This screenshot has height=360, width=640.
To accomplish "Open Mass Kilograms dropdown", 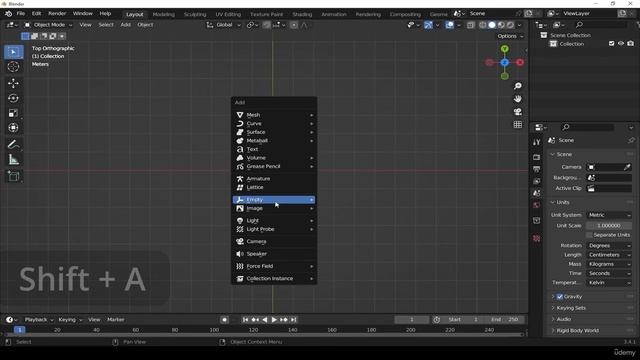I will 609,264.
